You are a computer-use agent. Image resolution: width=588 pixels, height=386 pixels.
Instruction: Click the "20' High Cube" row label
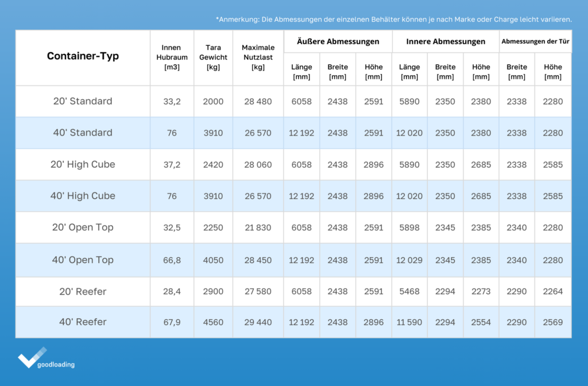click(x=83, y=164)
